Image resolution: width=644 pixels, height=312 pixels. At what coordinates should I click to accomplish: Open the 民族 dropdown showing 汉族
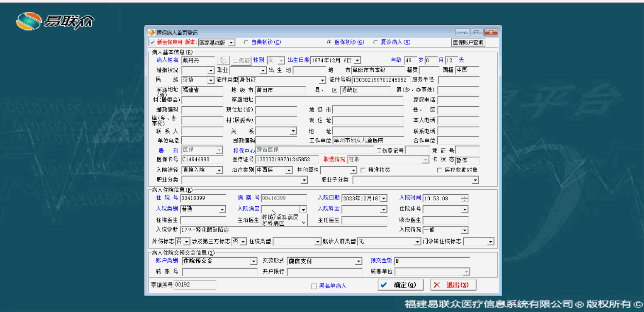[x=211, y=80]
